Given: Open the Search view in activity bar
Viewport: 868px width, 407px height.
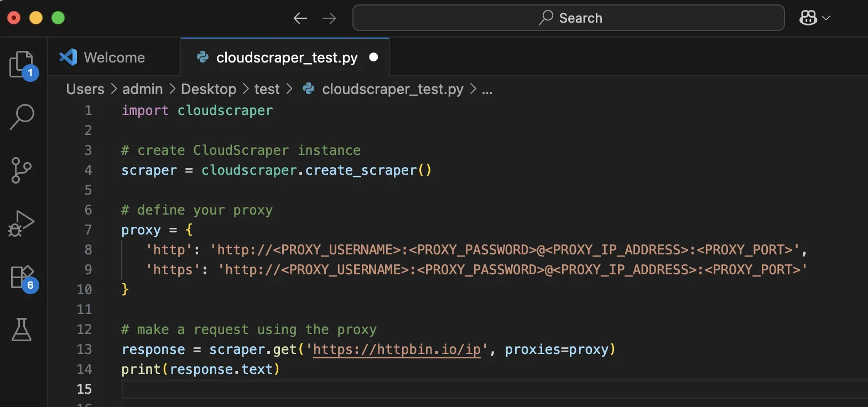Looking at the screenshot, I should (x=22, y=117).
